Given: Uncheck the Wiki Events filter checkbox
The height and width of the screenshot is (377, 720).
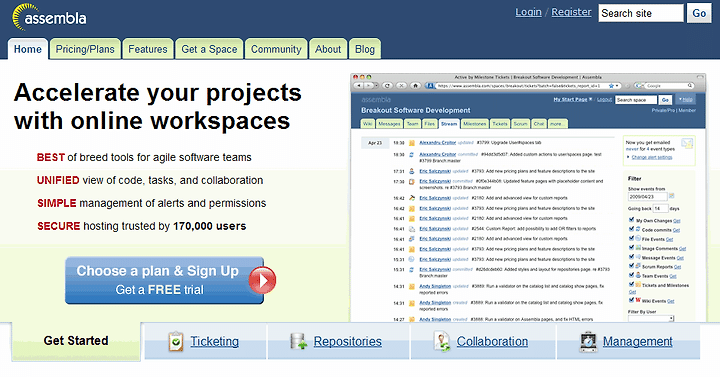Looking at the screenshot, I should pos(631,300).
